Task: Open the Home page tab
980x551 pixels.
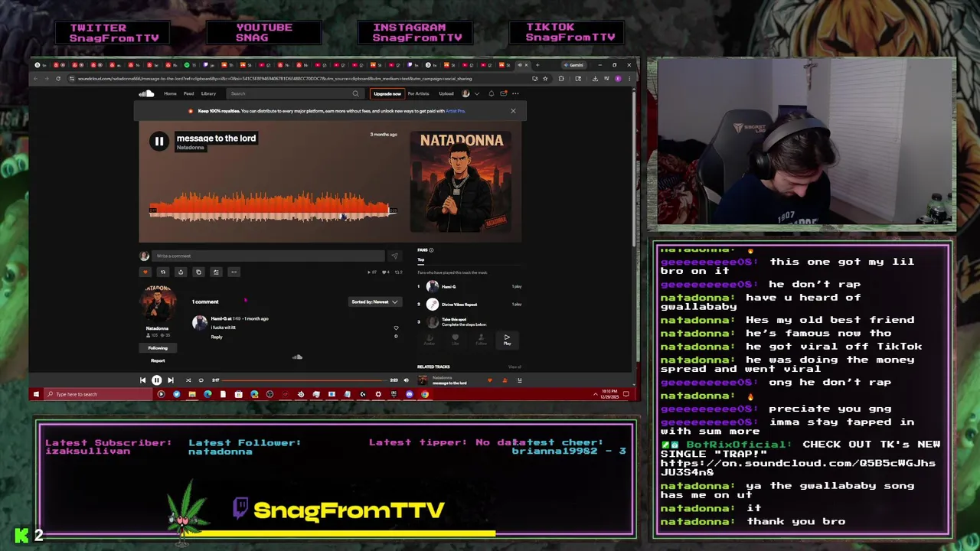Action: [x=170, y=93]
